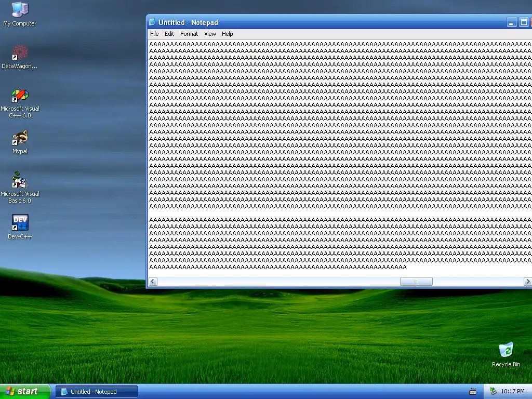Click the Notepad title bar icon
This screenshot has height=399, width=532.
coord(152,22)
